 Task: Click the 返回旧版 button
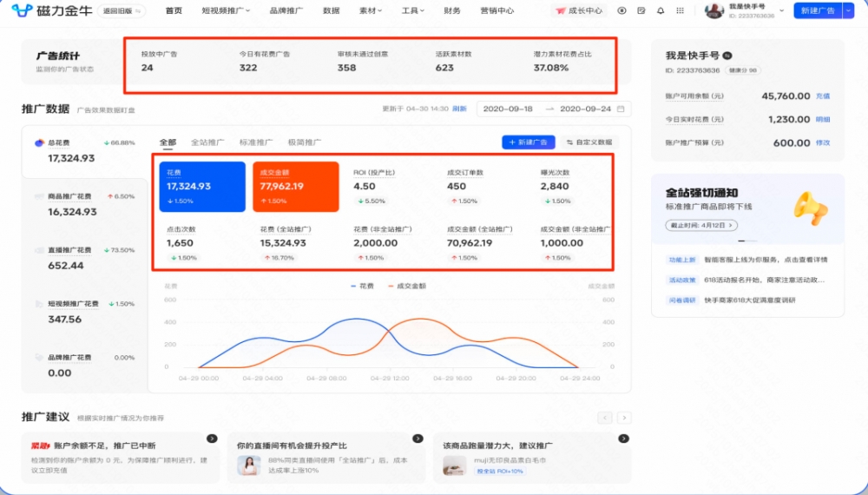click(122, 10)
